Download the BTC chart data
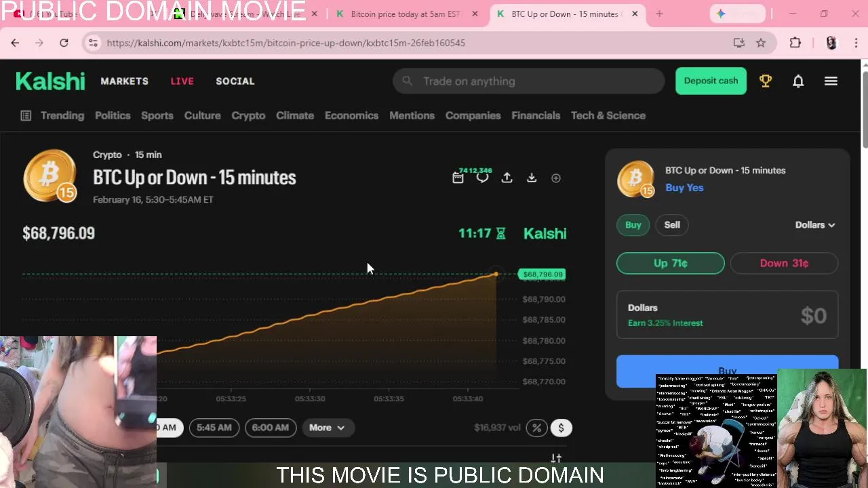Viewport: 868px width, 488px height. point(532,178)
